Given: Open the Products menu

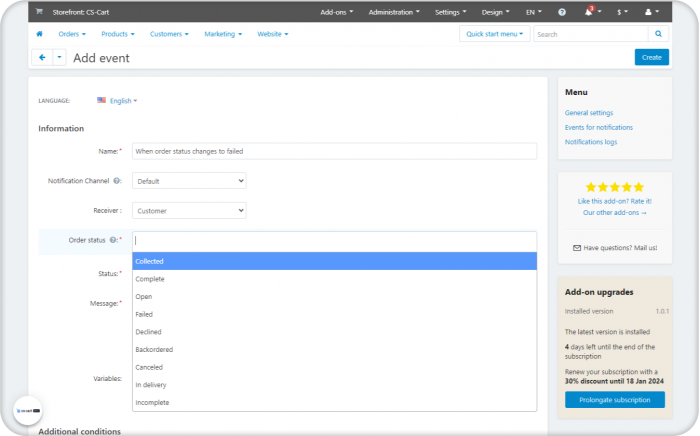Looking at the screenshot, I should (117, 34).
